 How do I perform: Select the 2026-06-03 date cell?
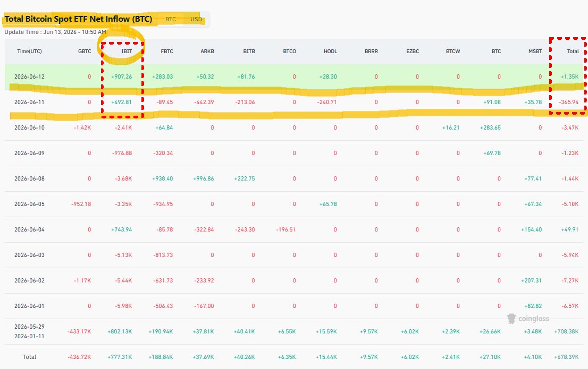30,255
